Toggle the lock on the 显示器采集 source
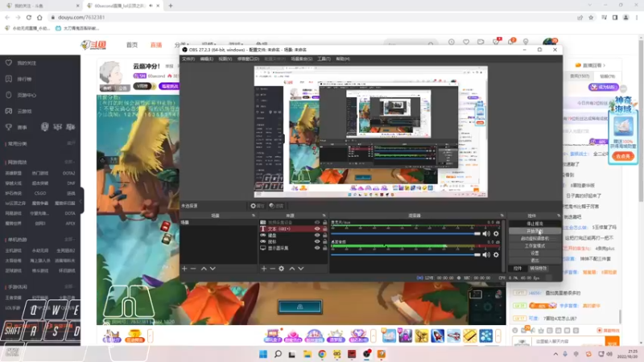 [325, 249]
